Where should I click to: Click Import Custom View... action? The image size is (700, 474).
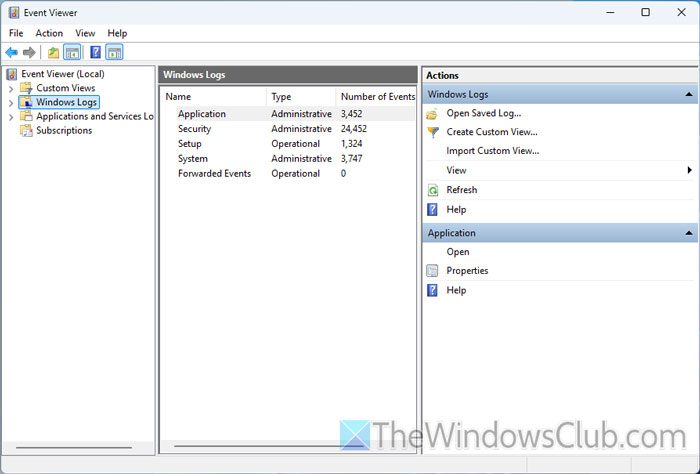click(x=492, y=151)
